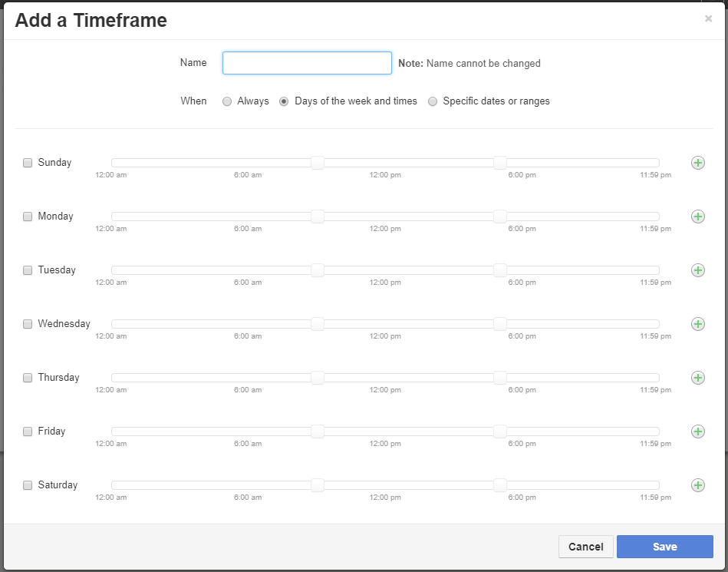
Task: Click the Friday end time slider handle
Action: tap(500, 431)
